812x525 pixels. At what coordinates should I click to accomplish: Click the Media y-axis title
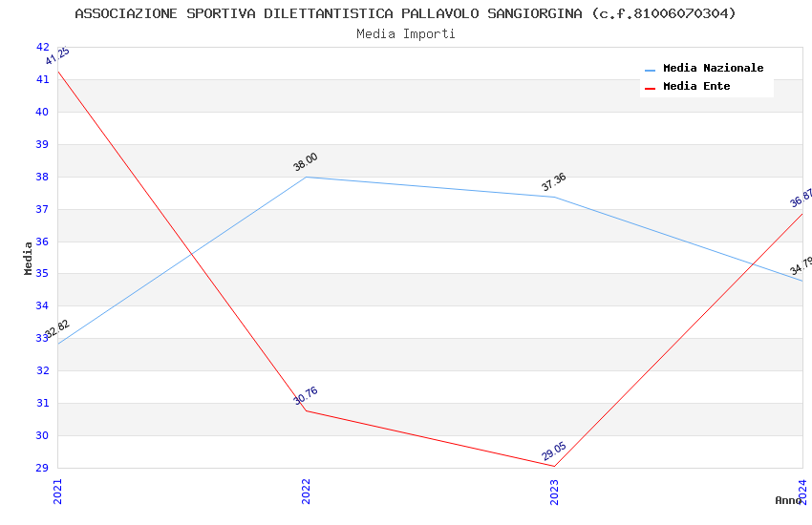[29, 258]
